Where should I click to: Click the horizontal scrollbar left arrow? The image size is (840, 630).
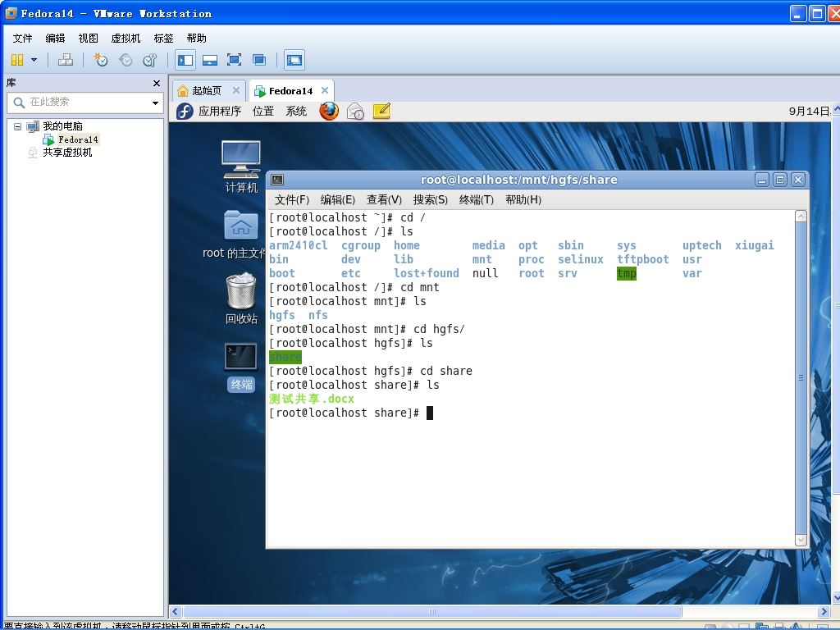176,611
